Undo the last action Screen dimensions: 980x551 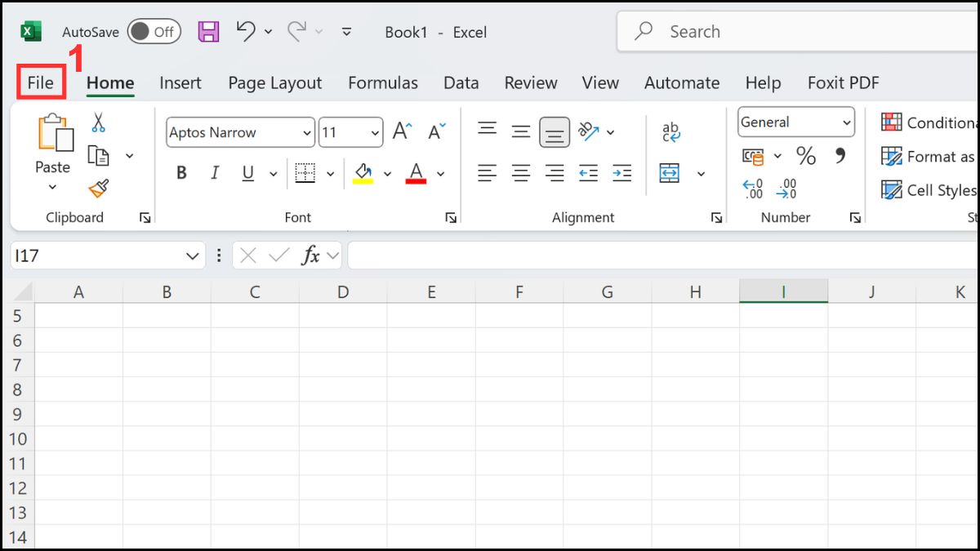coord(247,29)
